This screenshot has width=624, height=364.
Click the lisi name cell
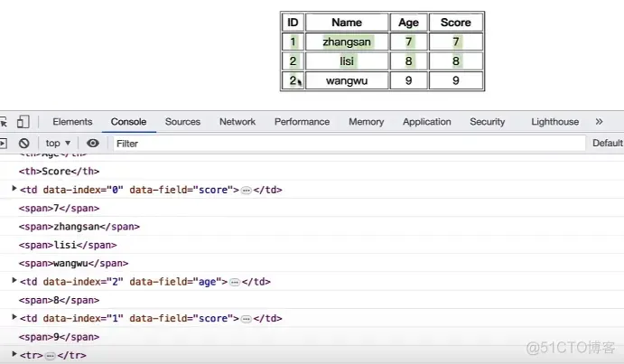pos(347,61)
